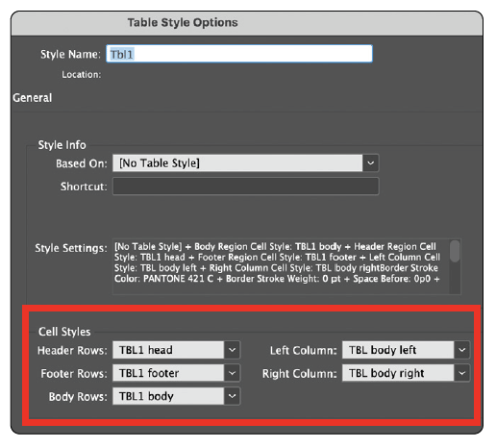
Task: Click the Location label
Action: 82,74
